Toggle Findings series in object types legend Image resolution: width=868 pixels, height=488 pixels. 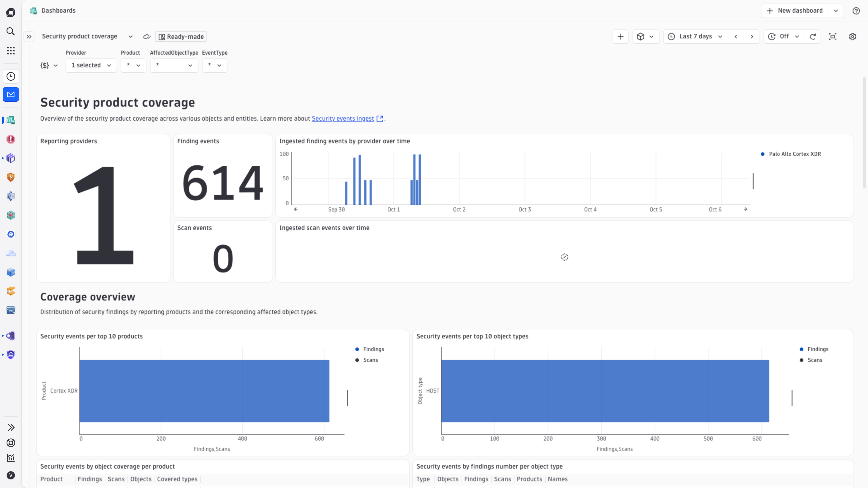click(814, 349)
